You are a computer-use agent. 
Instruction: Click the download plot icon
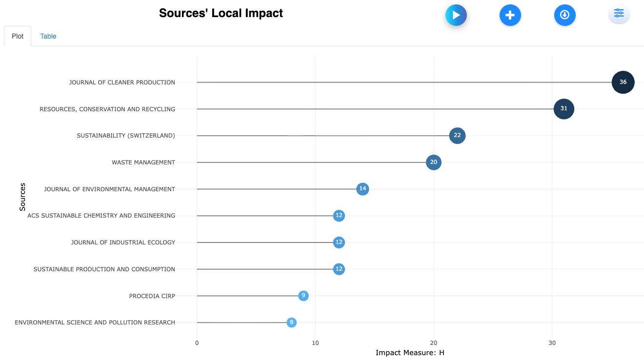coord(564,15)
